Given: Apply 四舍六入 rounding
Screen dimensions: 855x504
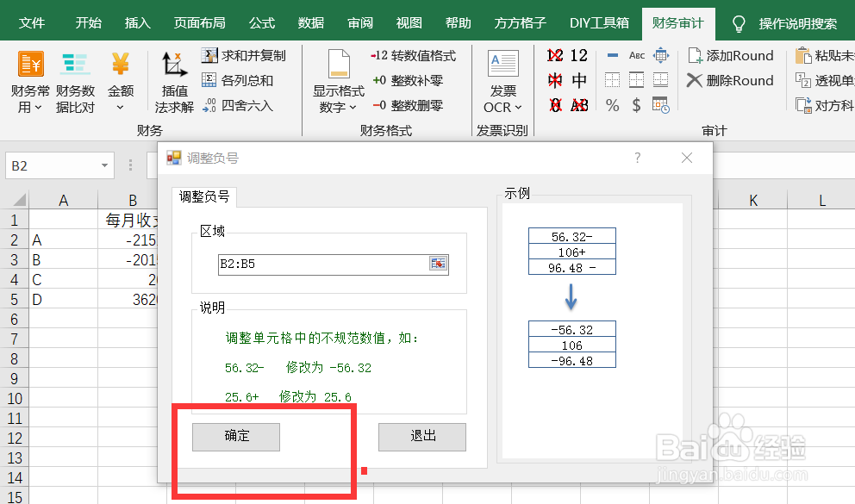Looking at the screenshot, I should click(x=237, y=105).
